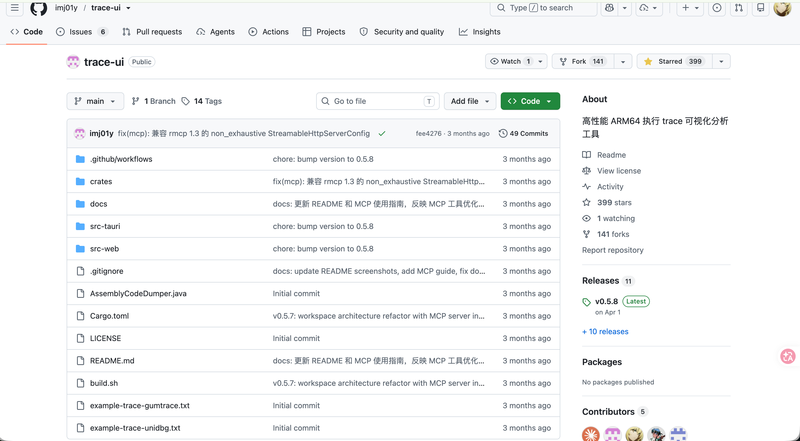Toggle Starred button to unstar repository

click(674, 61)
